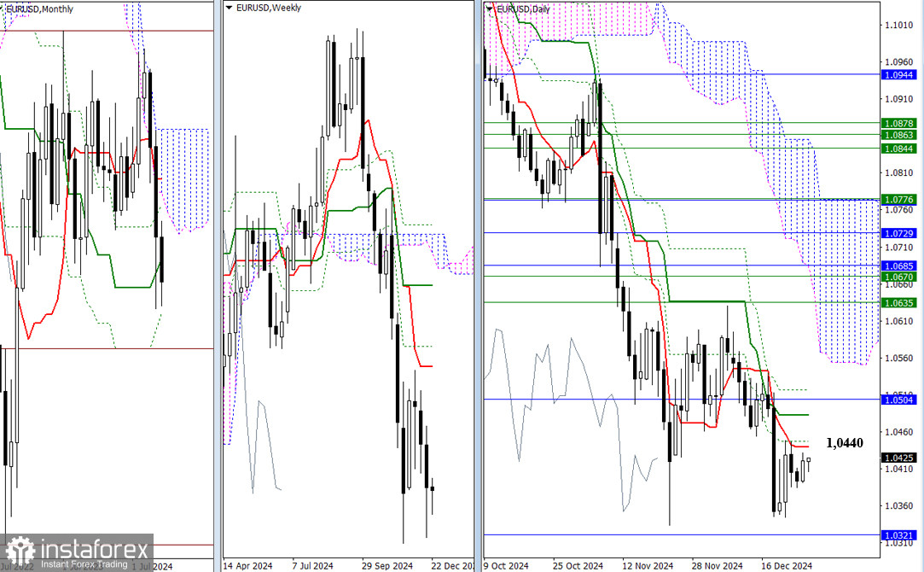This screenshot has height=572, width=924.
Task: Click the 1.0863 green price level label
Action: pos(899,135)
